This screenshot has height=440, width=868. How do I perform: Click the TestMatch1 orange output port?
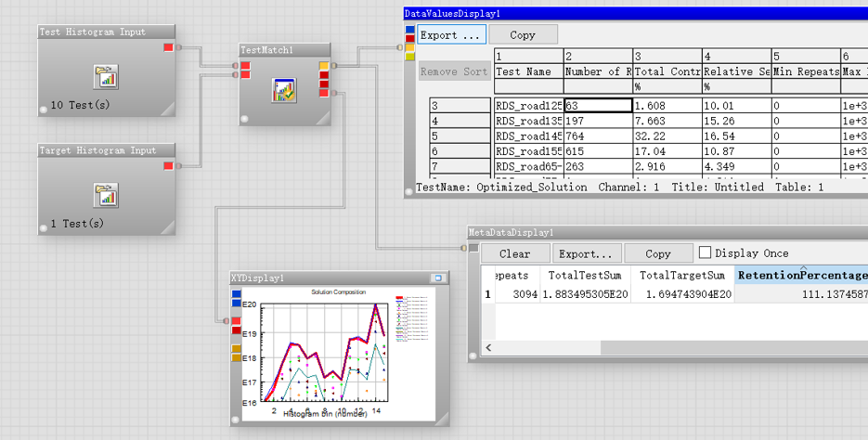pyautogui.click(x=324, y=66)
